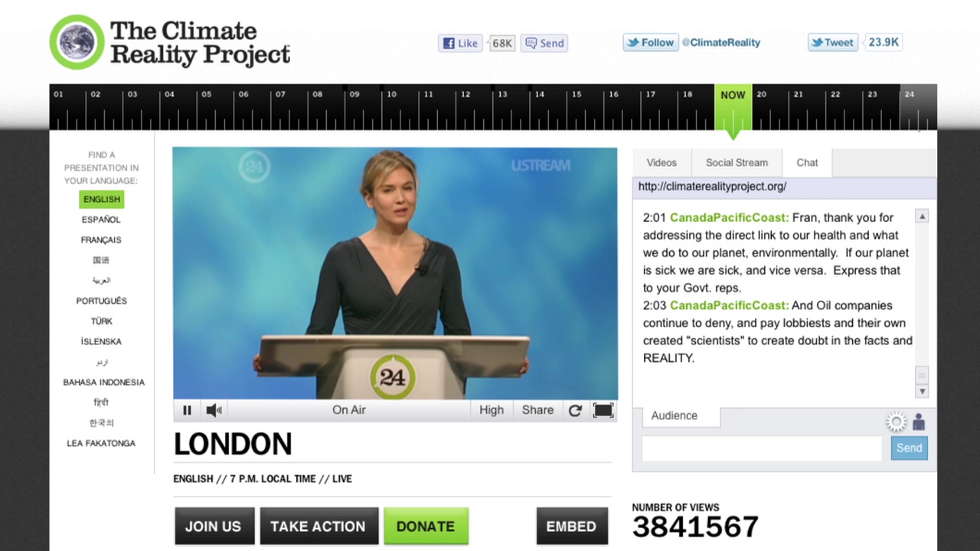
Task: Open the fullscreen video icon
Action: tap(603, 410)
